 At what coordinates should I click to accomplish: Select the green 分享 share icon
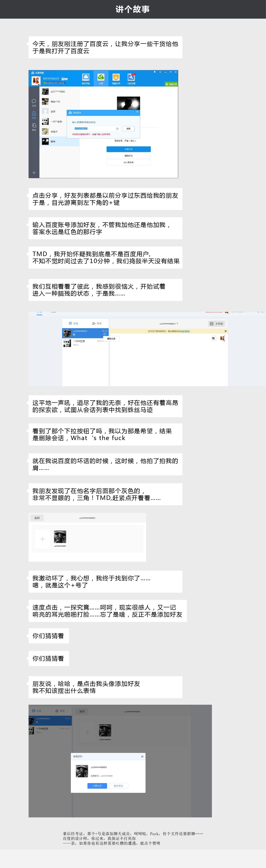pos(101,77)
